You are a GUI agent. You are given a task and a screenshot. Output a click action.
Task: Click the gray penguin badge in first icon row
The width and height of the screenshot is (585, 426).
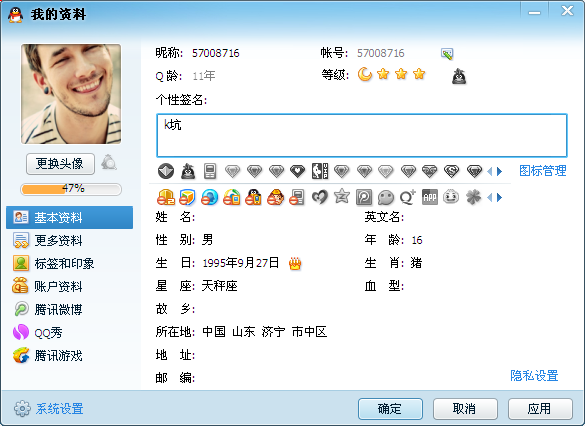click(x=188, y=171)
